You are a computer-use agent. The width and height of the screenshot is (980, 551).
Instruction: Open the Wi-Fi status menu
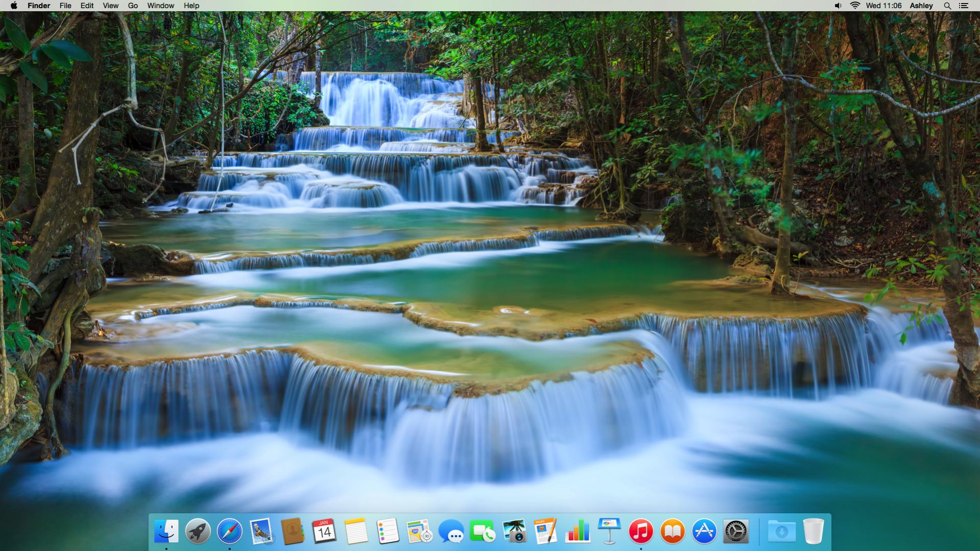855,6
